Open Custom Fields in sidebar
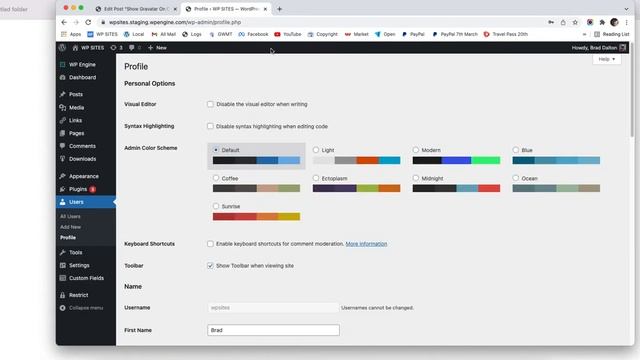Viewport: 640px width, 360px height. click(86, 278)
